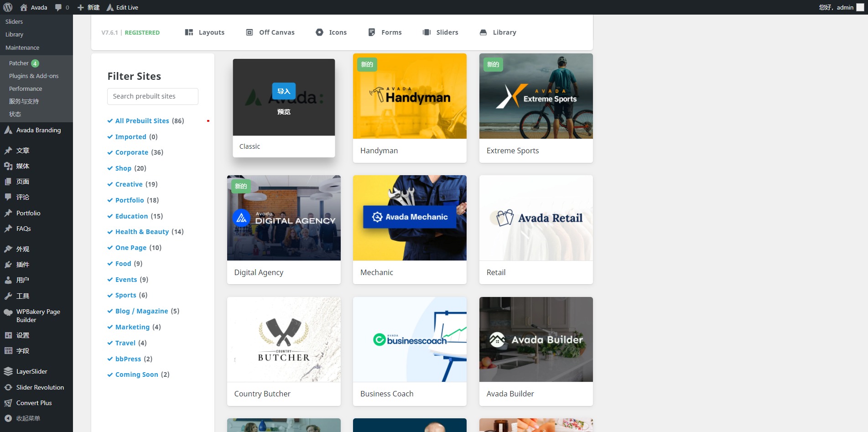Open comments bubble in admin bar
Image resolution: width=868 pixels, height=432 pixels.
pos(58,7)
